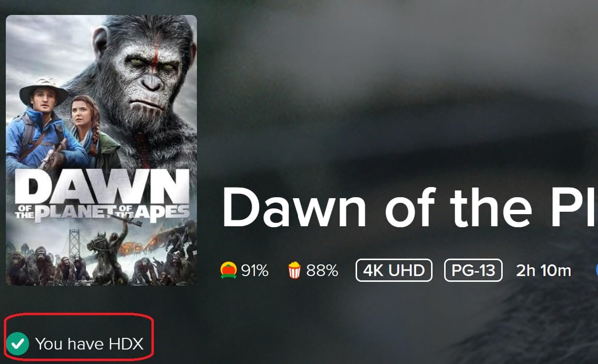
Task: Click the 88% audience score
Action: pos(322,271)
